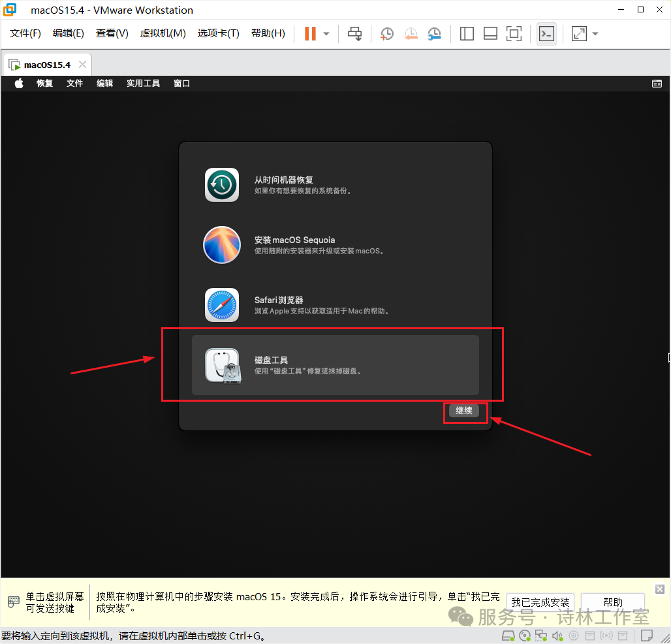Click the stretch guest display icon
The width and height of the screenshot is (671, 644).
(x=579, y=33)
